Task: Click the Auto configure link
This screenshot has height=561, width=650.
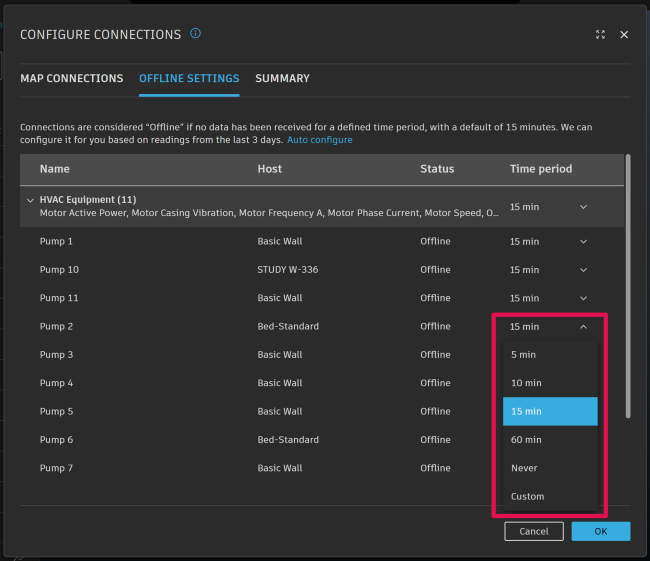Action: click(320, 140)
